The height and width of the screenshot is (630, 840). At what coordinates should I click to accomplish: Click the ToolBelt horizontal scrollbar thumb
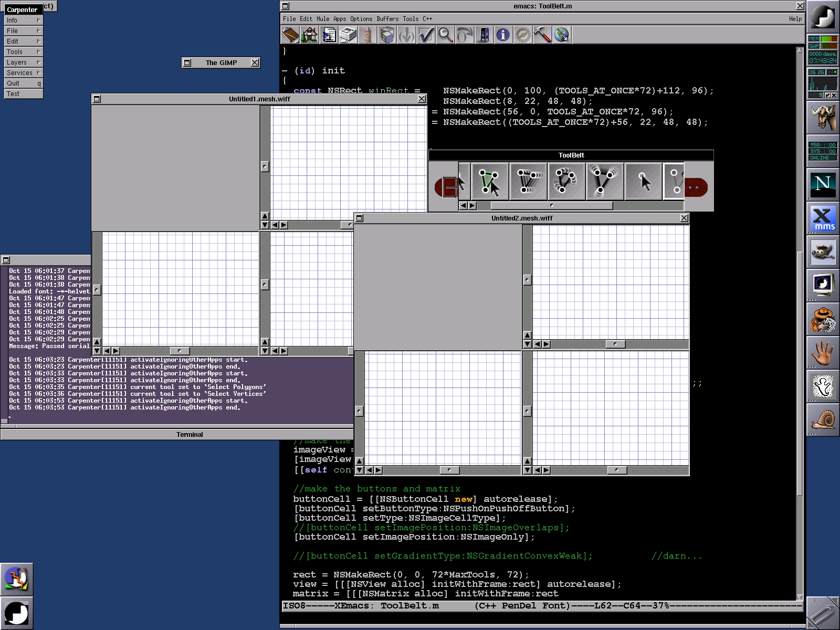551,206
